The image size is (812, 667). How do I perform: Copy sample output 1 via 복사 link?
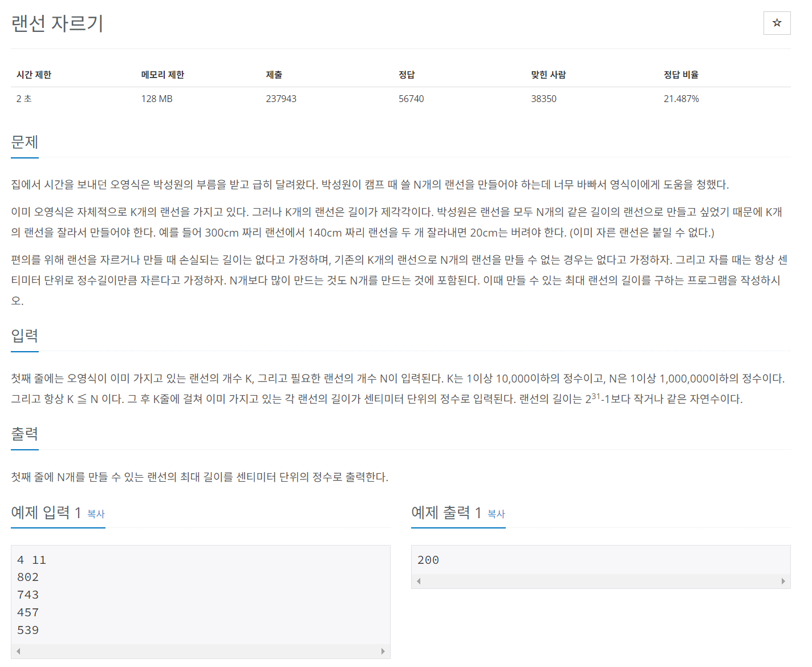(x=496, y=514)
